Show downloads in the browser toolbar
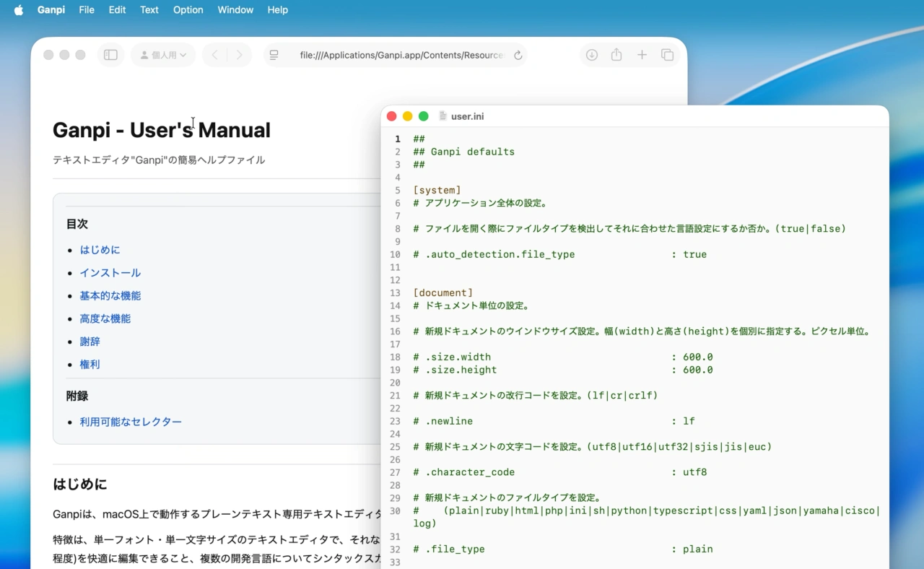Screen dimensions: 924x569 (x=592, y=55)
